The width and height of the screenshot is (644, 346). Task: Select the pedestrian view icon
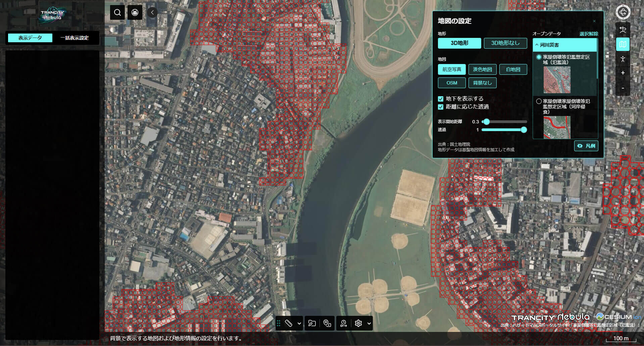[x=623, y=59]
